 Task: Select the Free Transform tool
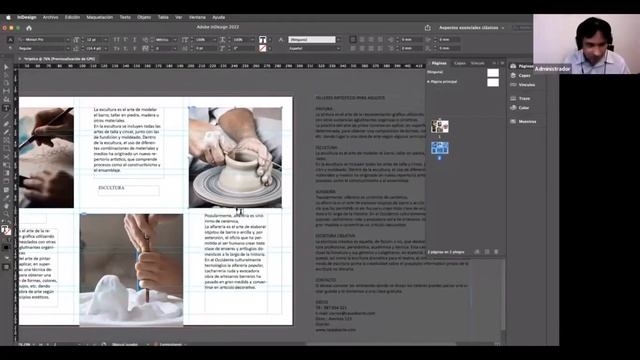pyautogui.click(x=6, y=165)
